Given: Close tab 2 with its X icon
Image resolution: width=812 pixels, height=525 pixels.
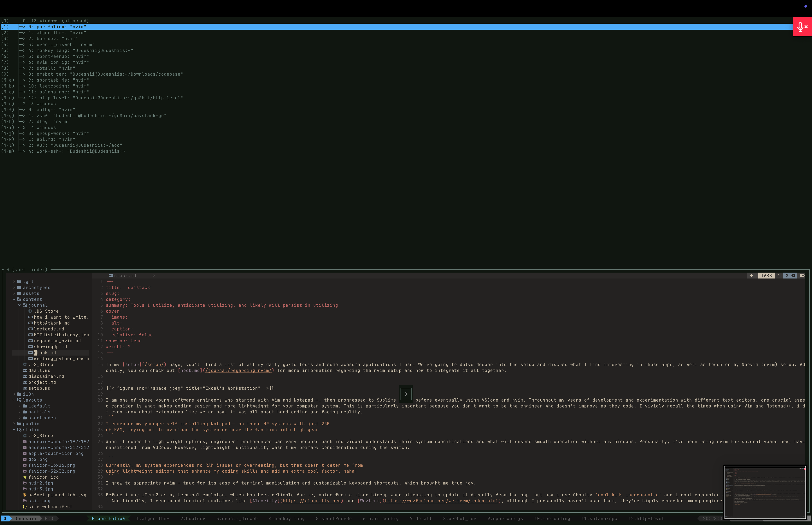Looking at the screenshot, I should click(793, 276).
